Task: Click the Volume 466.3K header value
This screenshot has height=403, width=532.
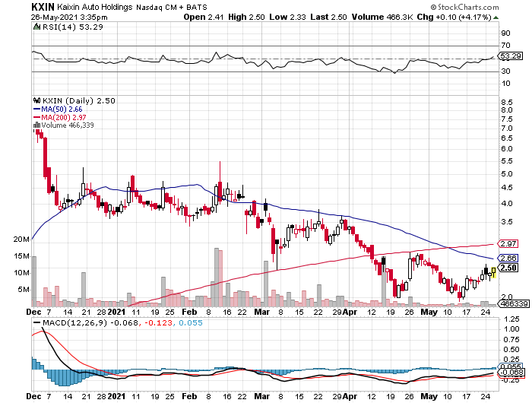Action: [x=382, y=17]
